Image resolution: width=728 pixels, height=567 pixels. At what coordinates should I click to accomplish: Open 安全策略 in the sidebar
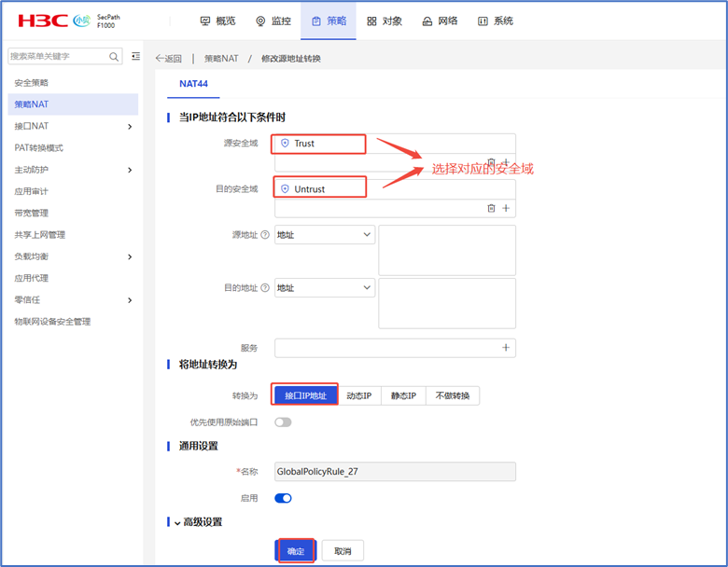[x=31, y=83]
